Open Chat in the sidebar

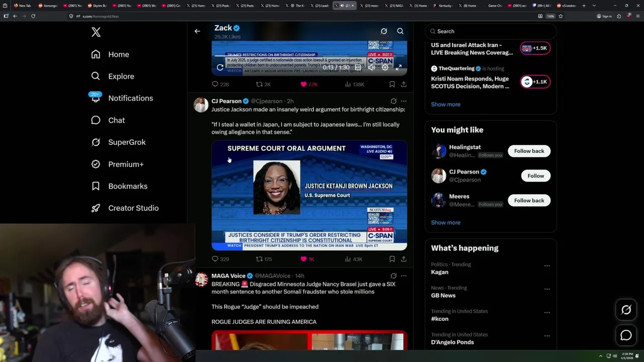[x=108, y=120]
